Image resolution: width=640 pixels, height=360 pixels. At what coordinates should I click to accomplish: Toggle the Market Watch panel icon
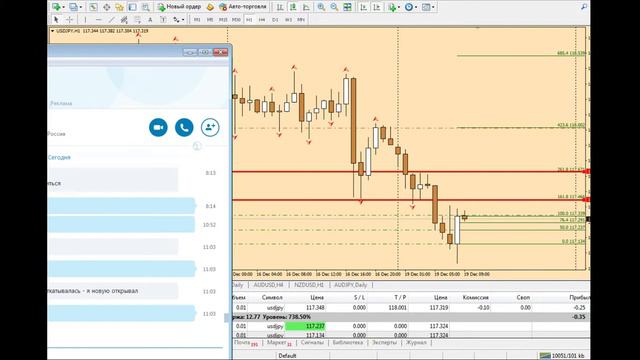[93, 7]
